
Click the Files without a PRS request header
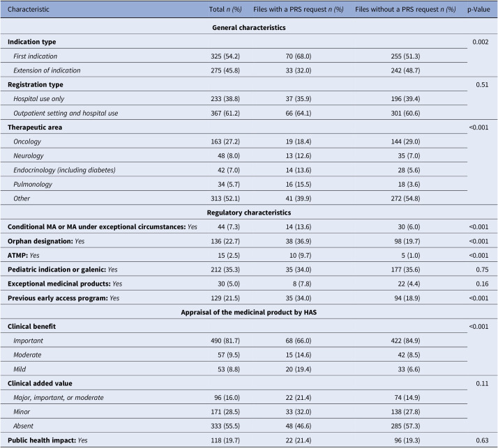[405, 9]
